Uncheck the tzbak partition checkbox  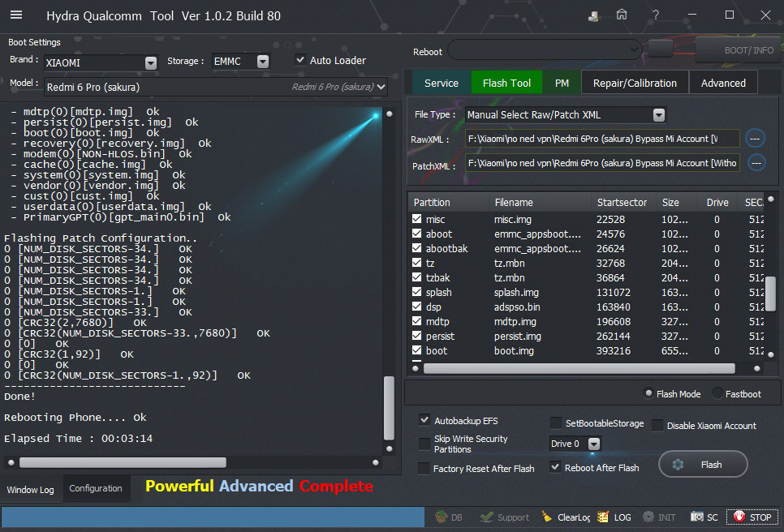coord(416,277)
